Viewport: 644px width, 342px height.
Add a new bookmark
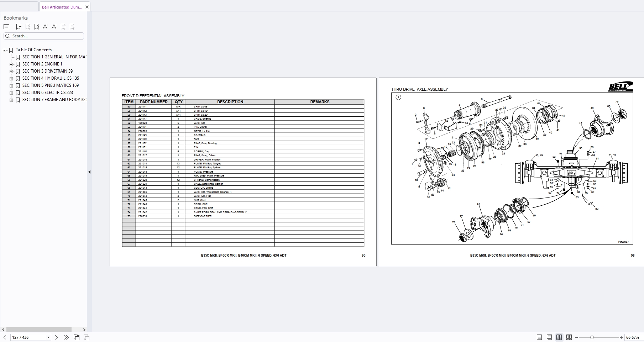click(x=19, y=27)
